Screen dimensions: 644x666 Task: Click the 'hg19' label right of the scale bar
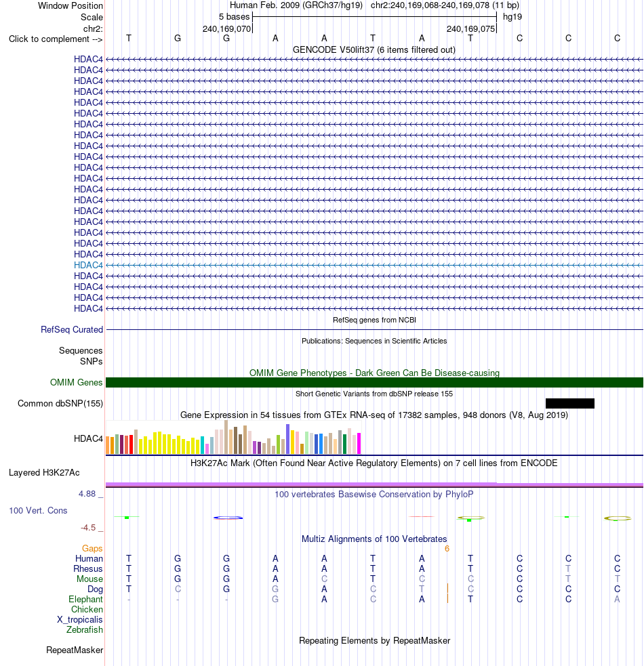click(x=512, y=17)
